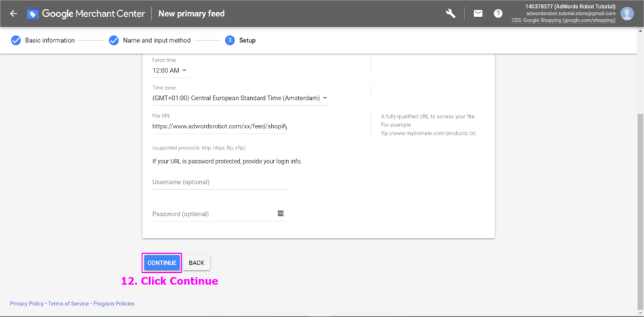Click the CONTINUE button
644x317 pixels.
click(x=162, y=263)
